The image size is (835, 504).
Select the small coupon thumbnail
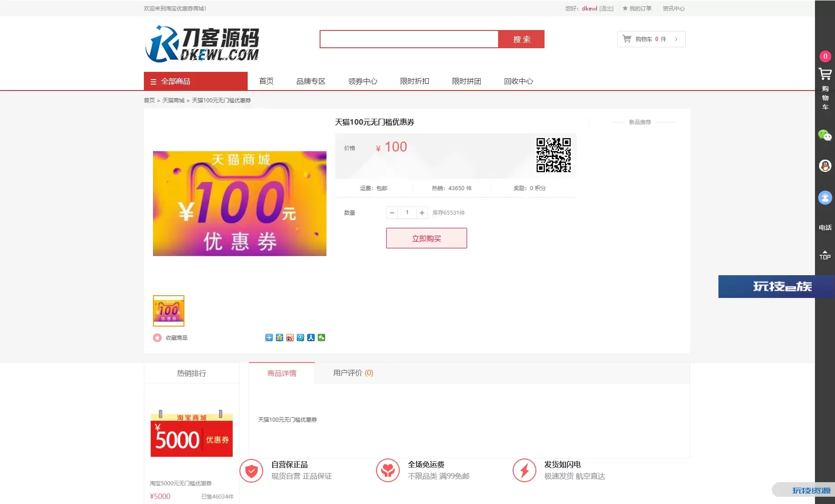tap(168, 311)
